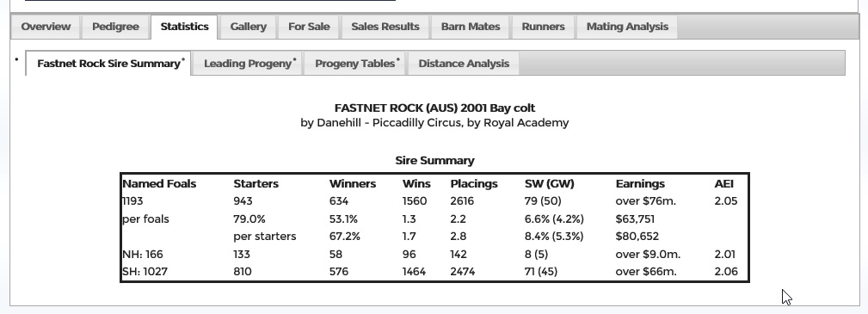Screen dimensions: 868x314
Task: Open the Mating Analysis tab
Action: click(x=627, y=27)
